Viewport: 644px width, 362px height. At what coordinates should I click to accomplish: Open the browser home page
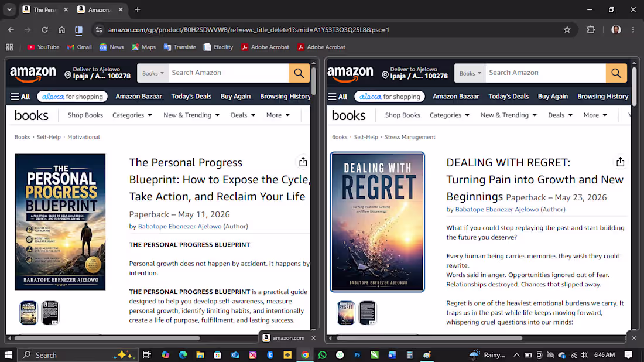[61, 30]
